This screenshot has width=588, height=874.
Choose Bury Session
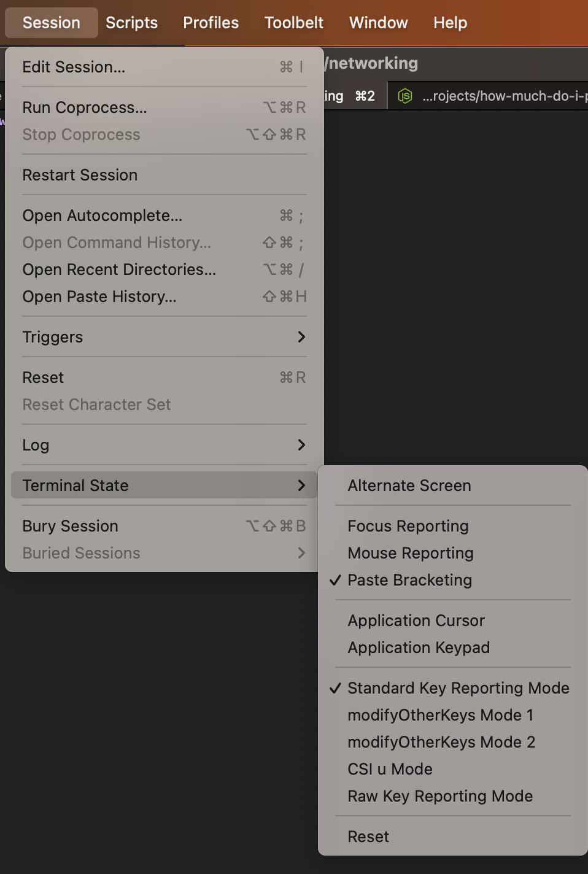click(x=164, y=526)
